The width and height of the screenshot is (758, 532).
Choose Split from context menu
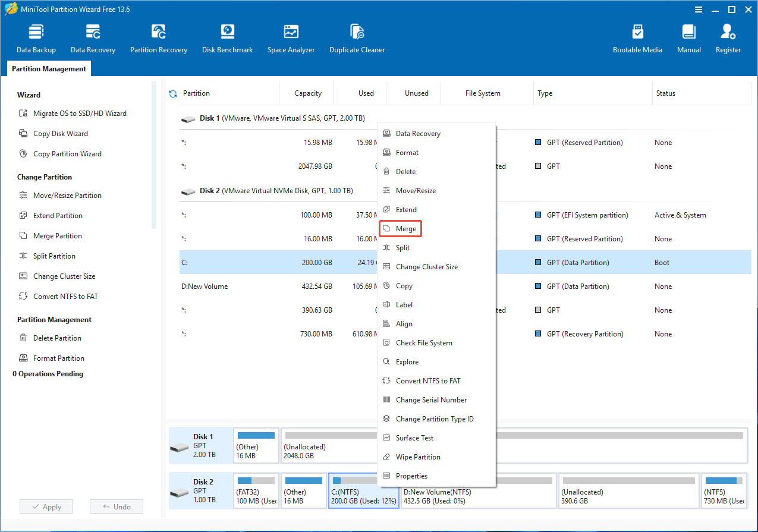coord(436,248)
